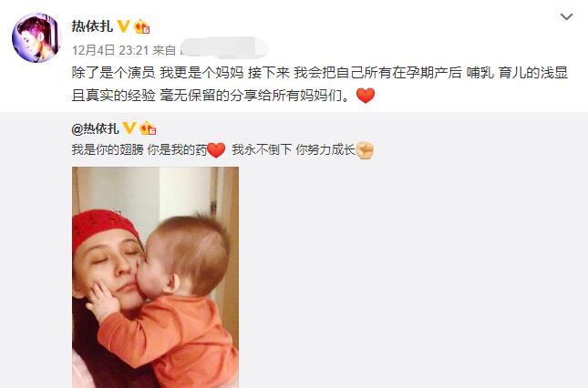Click the grey reposted card background area
Viewport: 588px width, 388px height.
click(x=412, y=262)
